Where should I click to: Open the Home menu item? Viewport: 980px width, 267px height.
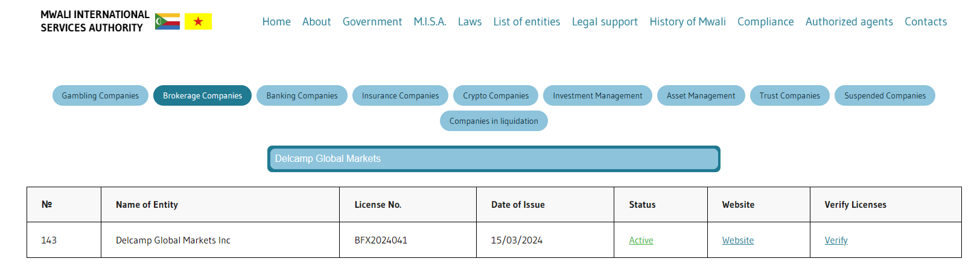point(276,22)
